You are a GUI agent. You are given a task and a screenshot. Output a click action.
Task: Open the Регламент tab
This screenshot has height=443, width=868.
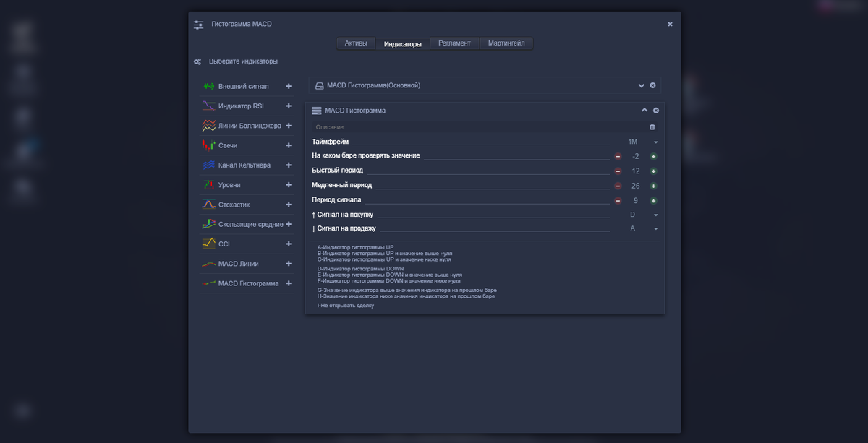coord(454,43)
